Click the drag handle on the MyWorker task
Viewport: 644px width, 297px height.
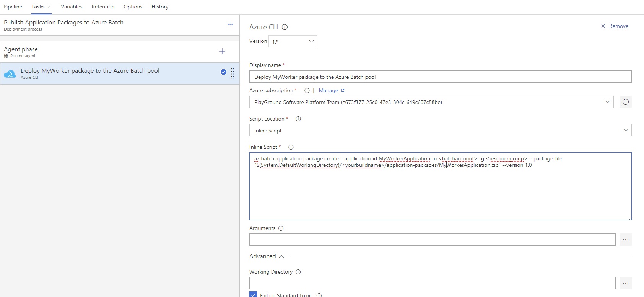(x=233, y=73)
